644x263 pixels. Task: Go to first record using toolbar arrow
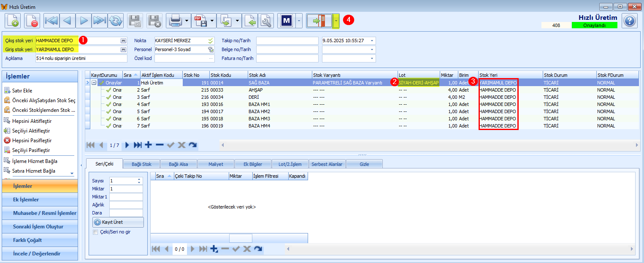pyautogui.click(x=51, y=21)
